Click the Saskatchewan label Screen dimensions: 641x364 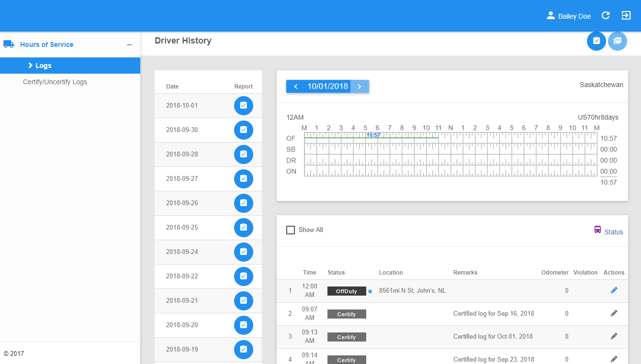coord(601,85)
